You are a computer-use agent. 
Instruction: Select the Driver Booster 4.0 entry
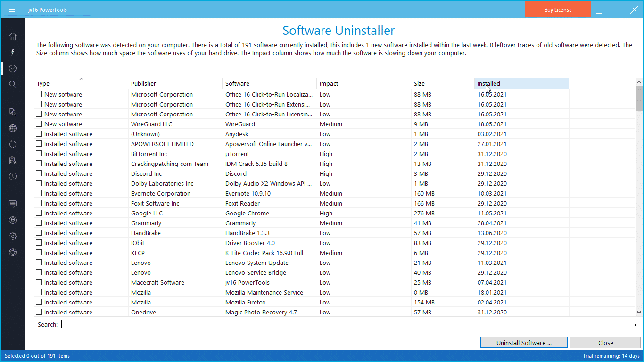tap(250, 243)
